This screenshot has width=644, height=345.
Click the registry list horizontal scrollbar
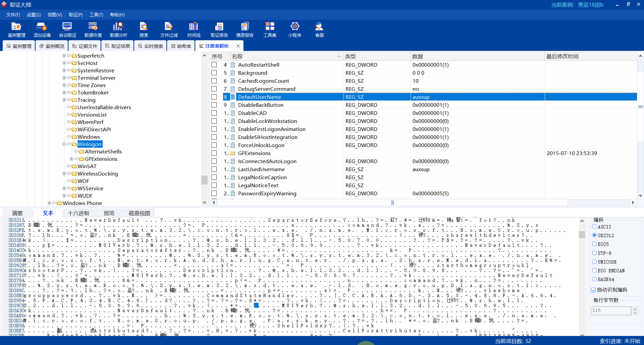pos(392,202)
